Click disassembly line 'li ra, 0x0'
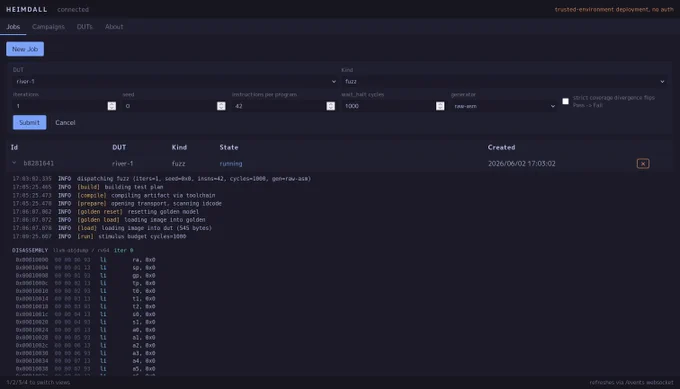The height and width of the screenshot is (389, 680). click(85, 260)
